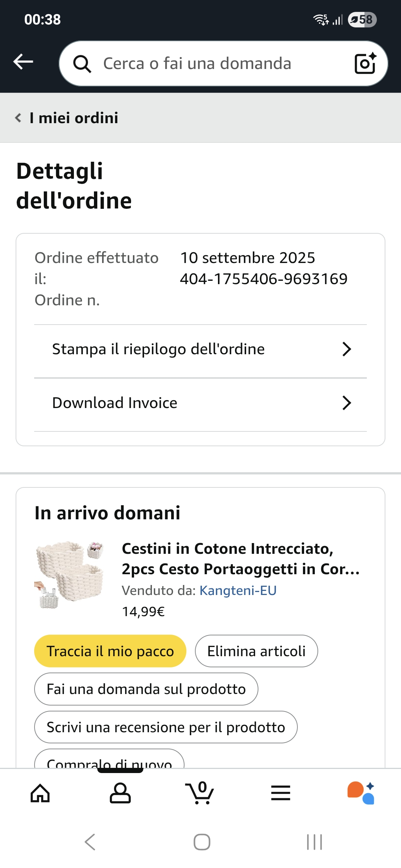Tap 'Traccia il mio pacco' button
The image size is (401, 868).
click(x=110, y=651)
